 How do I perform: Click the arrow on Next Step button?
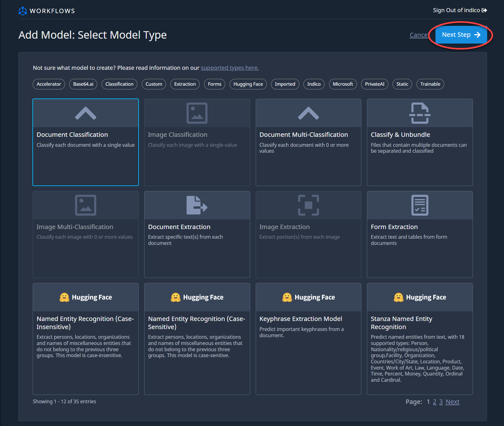(477, 35)
